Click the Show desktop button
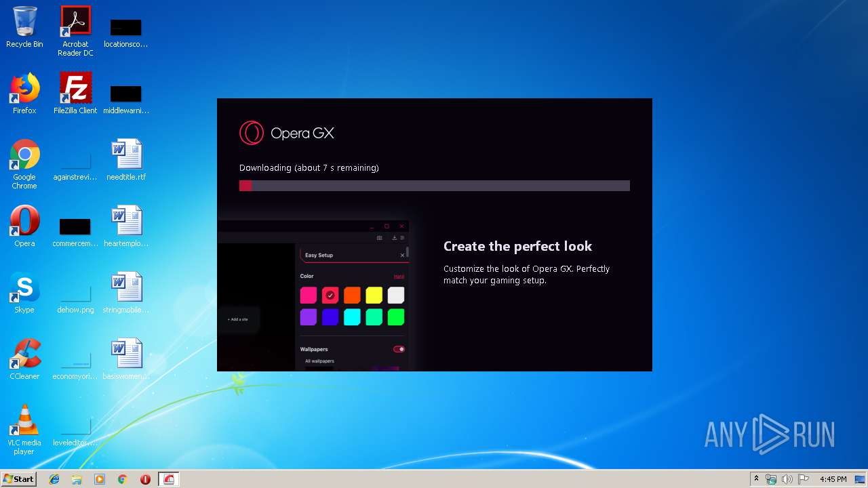This screenshot has width=868, height=488. (861, 479)
